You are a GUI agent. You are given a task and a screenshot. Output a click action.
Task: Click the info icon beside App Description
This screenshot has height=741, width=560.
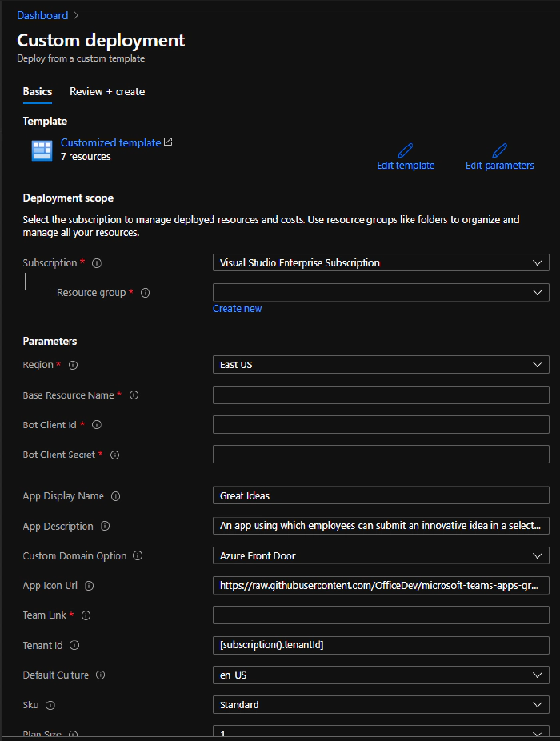click(x=106, y=526)
